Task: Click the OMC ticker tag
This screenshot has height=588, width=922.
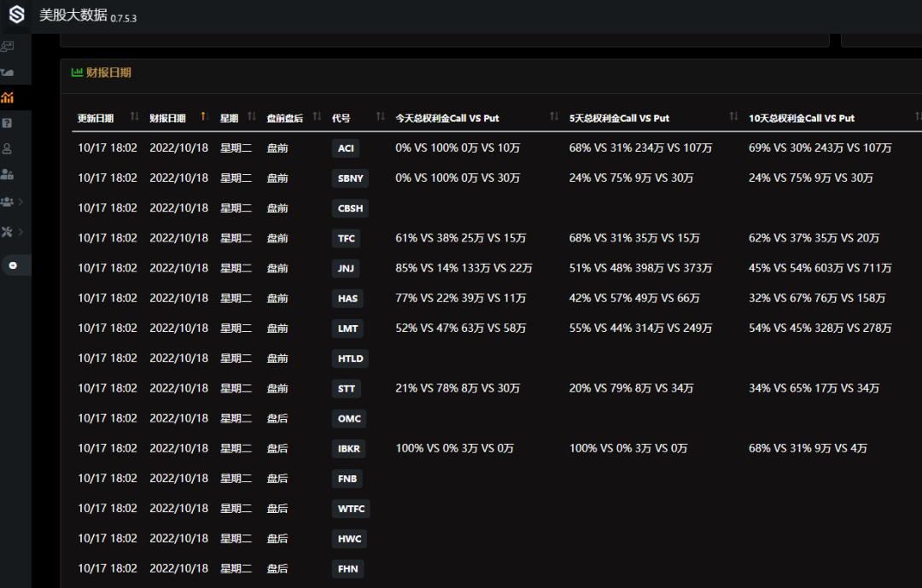Action: tap(349, 418)
